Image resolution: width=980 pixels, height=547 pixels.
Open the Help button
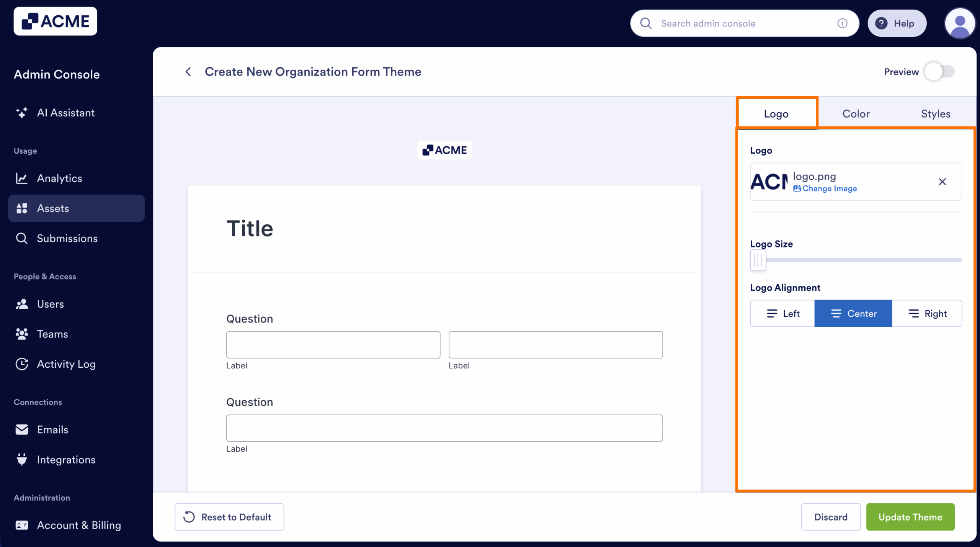point(897,23)
